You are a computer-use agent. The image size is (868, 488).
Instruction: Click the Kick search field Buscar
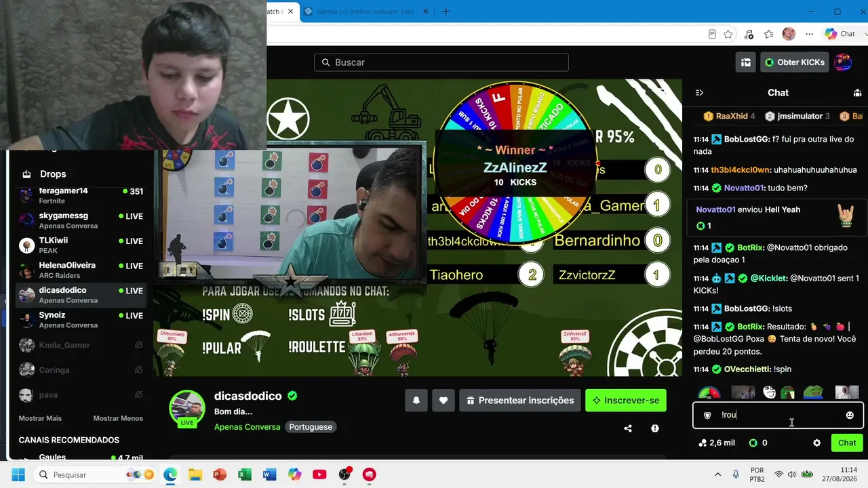click(441, 62)
